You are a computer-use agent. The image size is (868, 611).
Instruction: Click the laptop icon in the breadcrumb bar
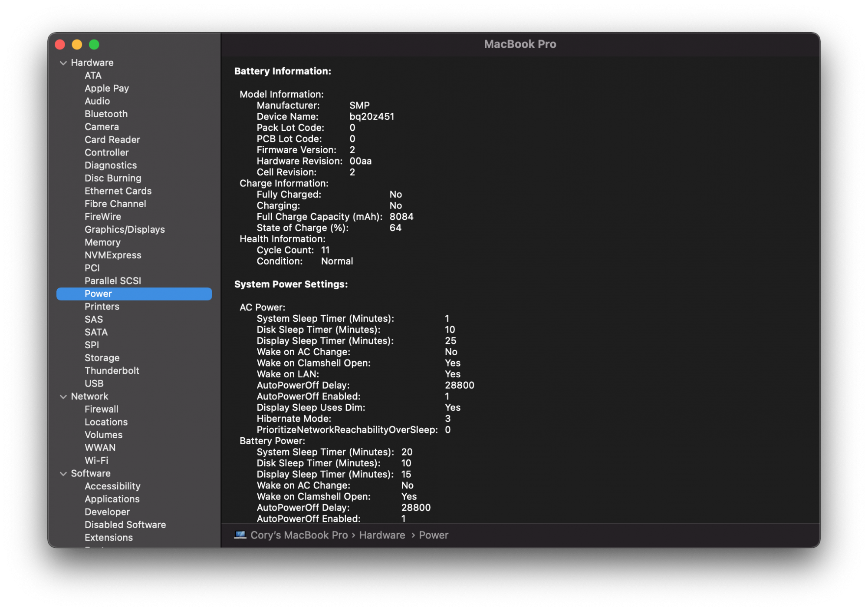[x=240, y=535]
